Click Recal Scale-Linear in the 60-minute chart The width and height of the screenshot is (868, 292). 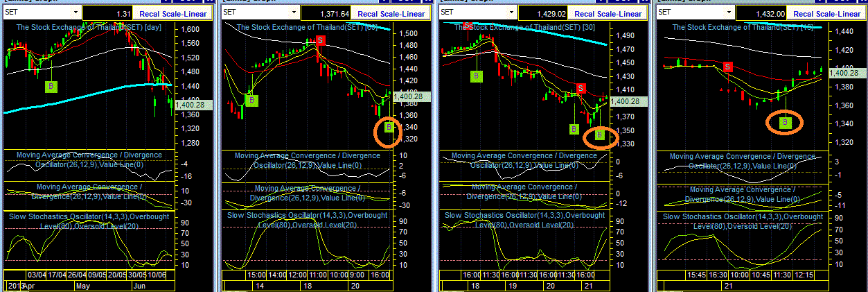coord(390,13)
